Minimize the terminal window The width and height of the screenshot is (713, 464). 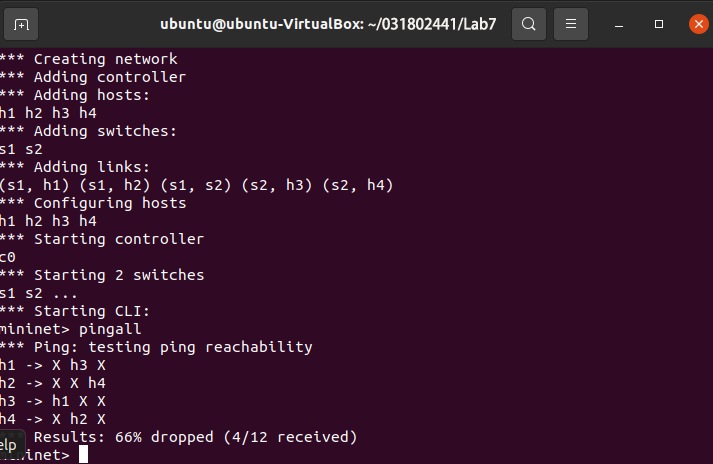click(x=619, y=22)
